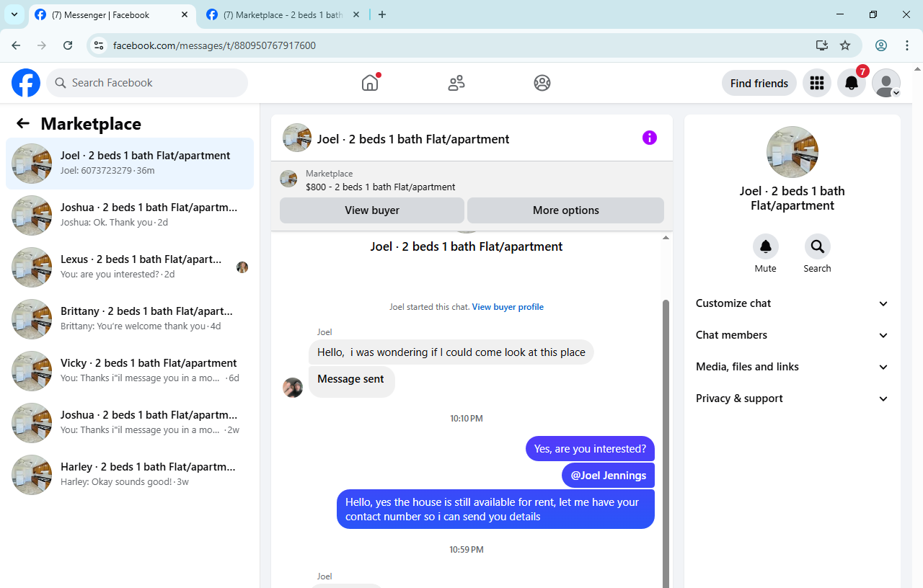Go back using the Marketplace back arrow
This screenshot has height=588, width=923.
pos(23,124)
